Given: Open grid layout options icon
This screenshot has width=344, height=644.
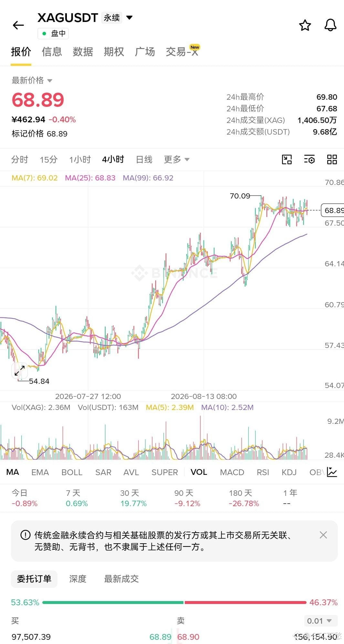Looking at the screenshot, I should pos(332,159).
